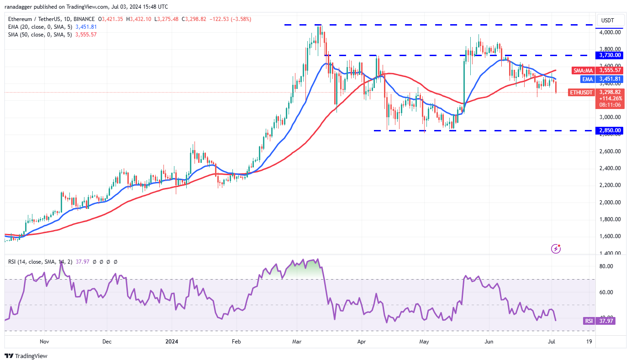Click the 3,730.00 horizontal line price tag
This screenshot has height=364, width=631.
(610, 55)
